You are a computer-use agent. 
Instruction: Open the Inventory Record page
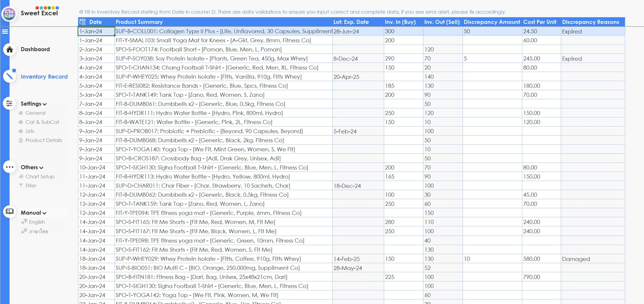44,77
